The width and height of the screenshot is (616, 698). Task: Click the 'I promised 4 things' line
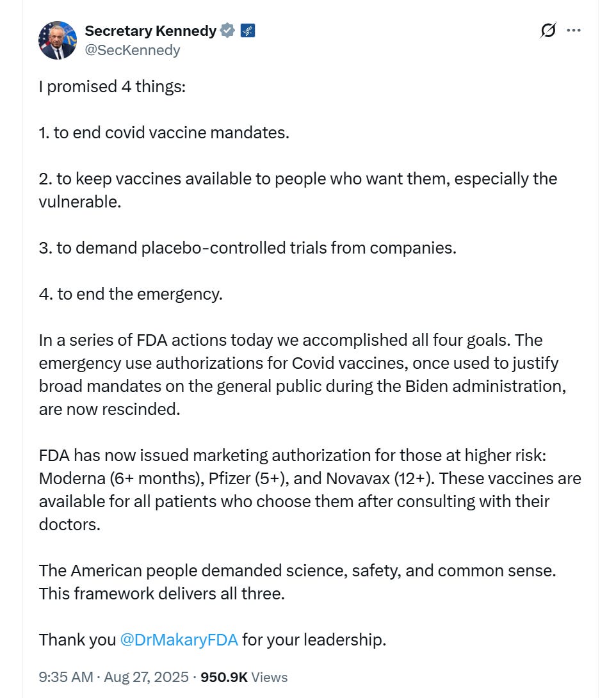coord(112,86)
